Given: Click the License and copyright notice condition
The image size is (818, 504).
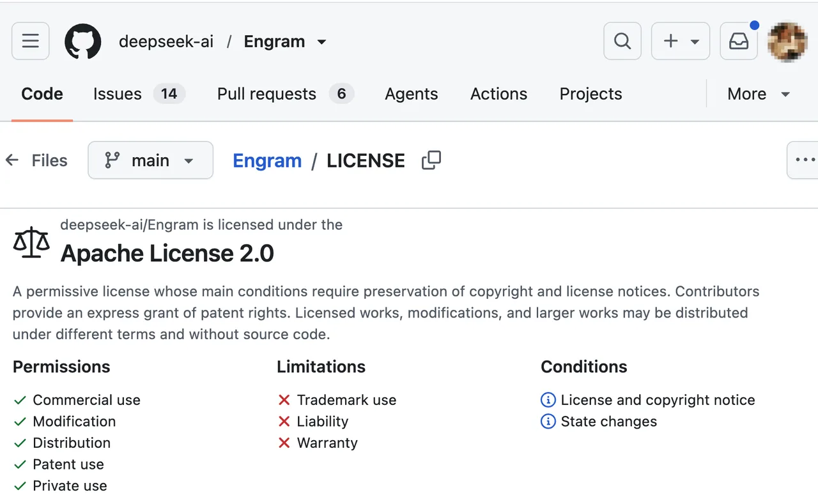Looking at the screenshot, I should pyautogui.click(x=658, y=400).
